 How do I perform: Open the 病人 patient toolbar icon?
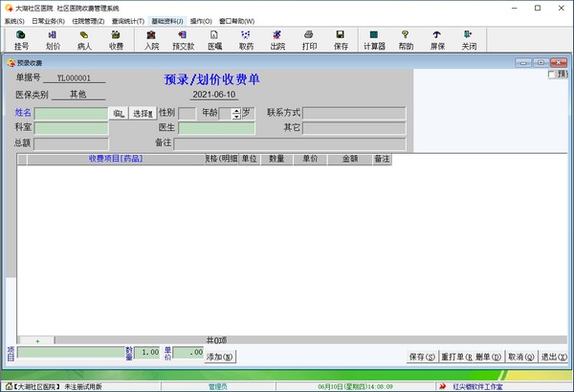point(84,39)
